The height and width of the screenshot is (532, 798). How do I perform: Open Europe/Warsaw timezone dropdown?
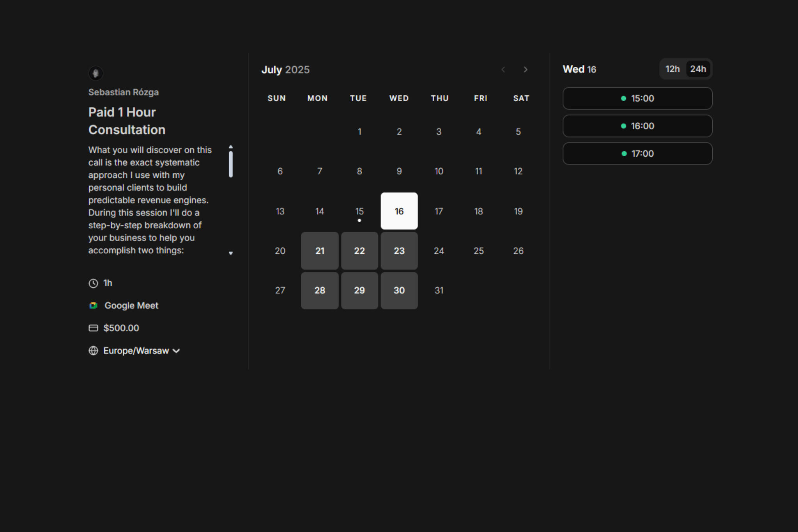coord(141,351)
